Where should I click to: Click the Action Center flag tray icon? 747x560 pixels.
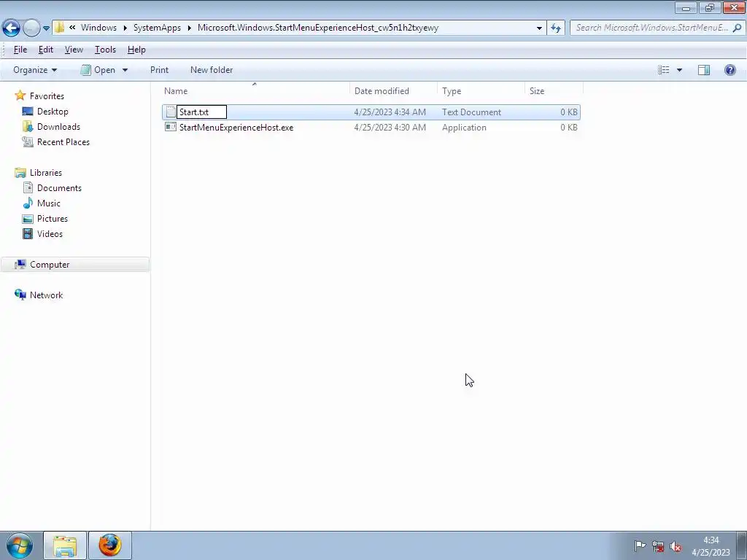click(640, 546)
